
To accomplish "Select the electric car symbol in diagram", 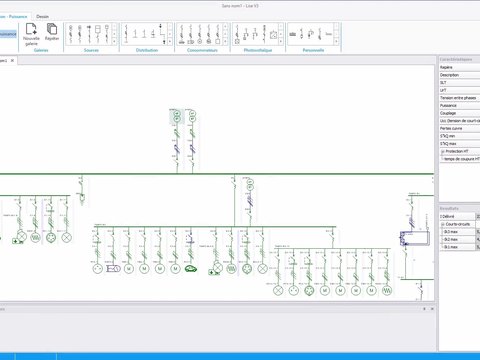I will [x=191, y=268].
